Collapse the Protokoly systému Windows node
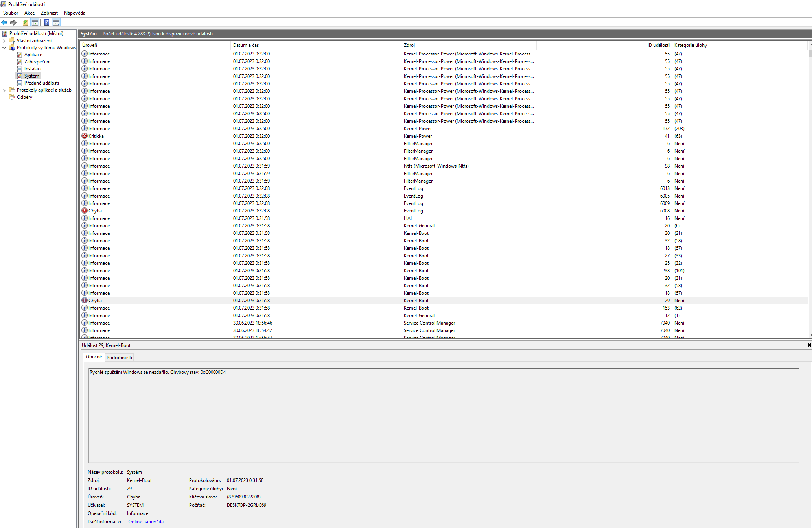This screenshot has height=528, width=812. 4,48
